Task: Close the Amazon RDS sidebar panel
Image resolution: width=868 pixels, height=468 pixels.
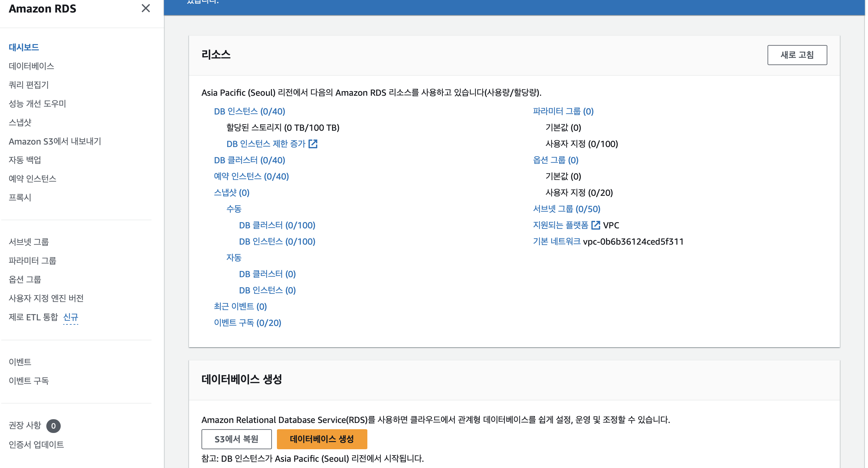Action: pyautogui.click(x=146, y=8)
